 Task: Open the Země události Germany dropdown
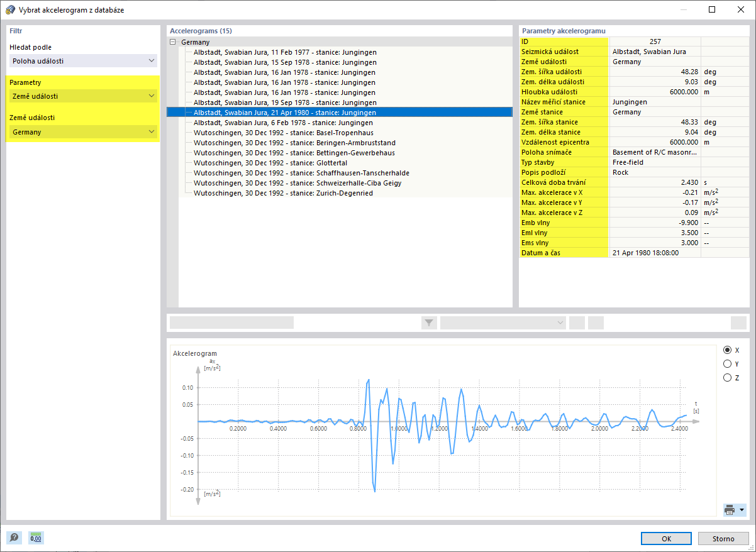83,132
